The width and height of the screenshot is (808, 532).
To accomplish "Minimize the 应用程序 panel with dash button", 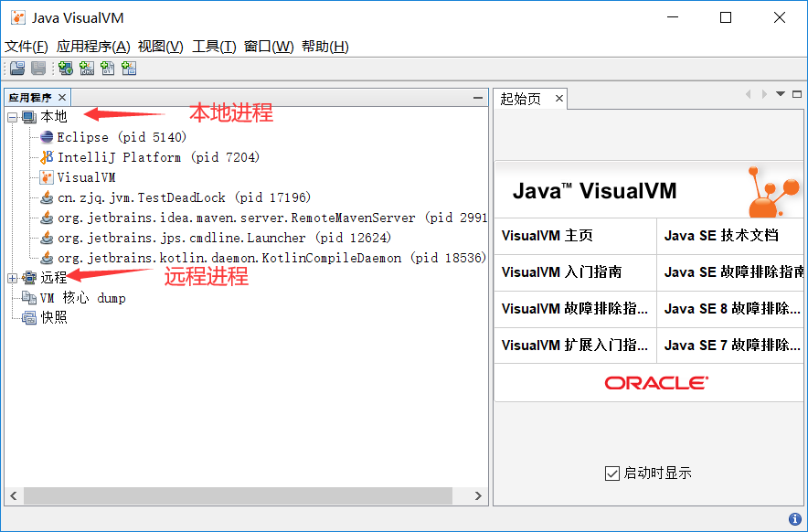I will point(478,98).
